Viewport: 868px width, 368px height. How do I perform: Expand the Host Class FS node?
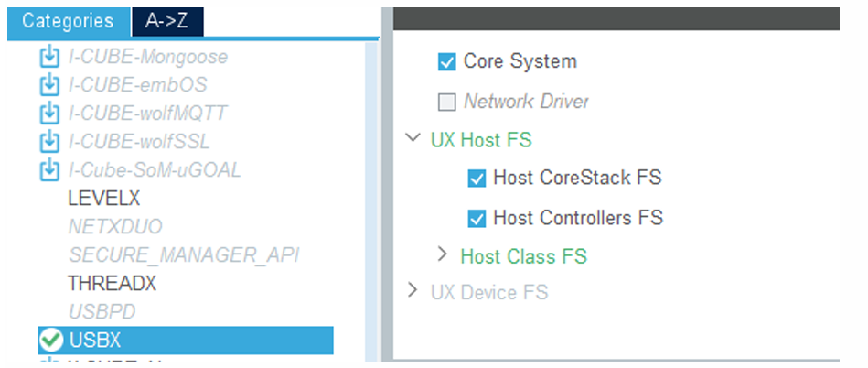[x=442, y=254]
